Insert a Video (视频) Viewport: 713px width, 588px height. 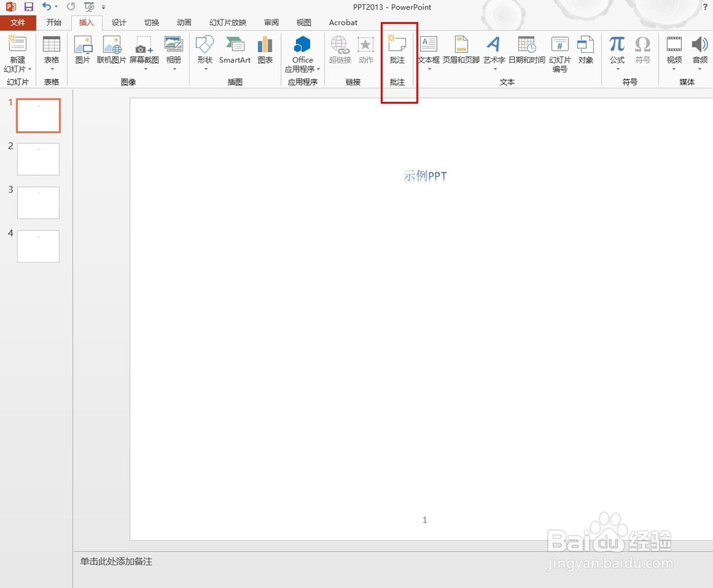pyautogui.click(x=674, y=44)
